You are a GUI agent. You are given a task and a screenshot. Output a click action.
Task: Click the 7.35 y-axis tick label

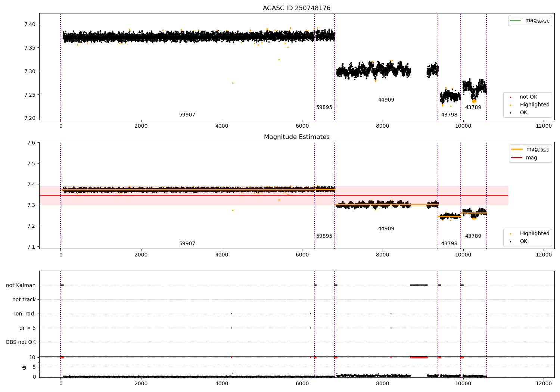29,48
